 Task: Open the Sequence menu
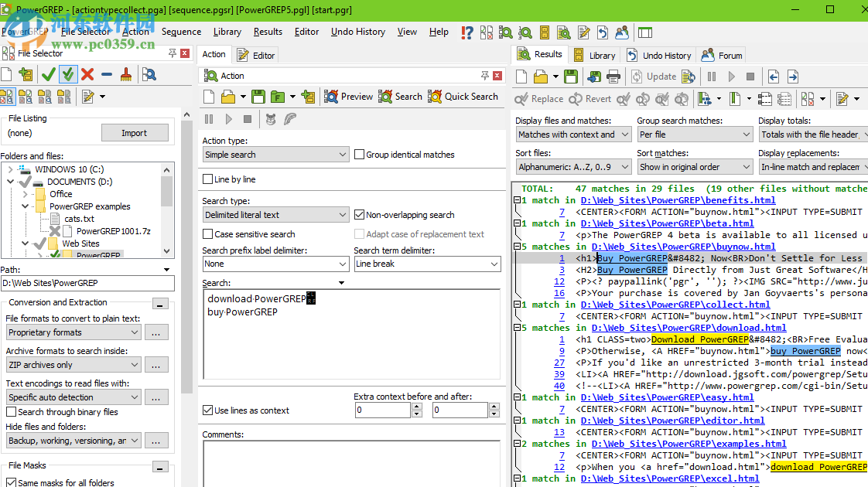tap(181, 32)
